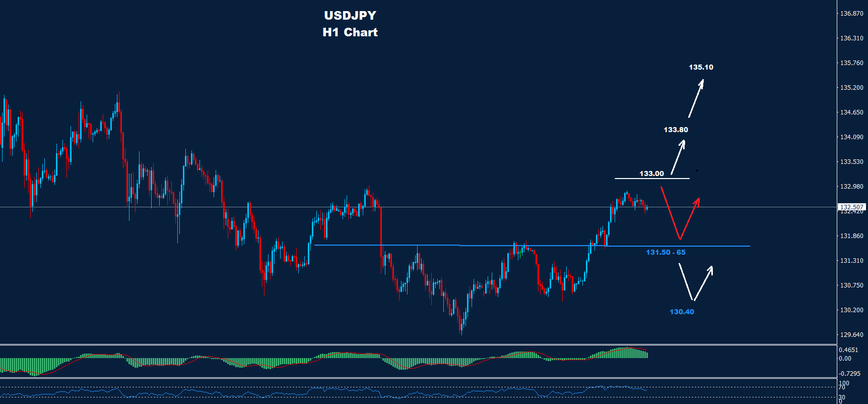Click the 135.200 price axis label
Image resolution: width=868 pixels, height=404 pixels.
pyautogui.click(x=851, y=88)
